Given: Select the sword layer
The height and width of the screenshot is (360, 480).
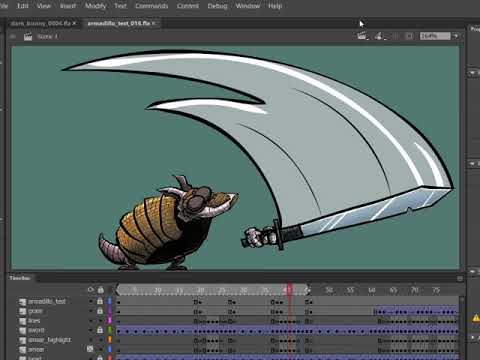Looking at the screenshot, I should point(36,330).
